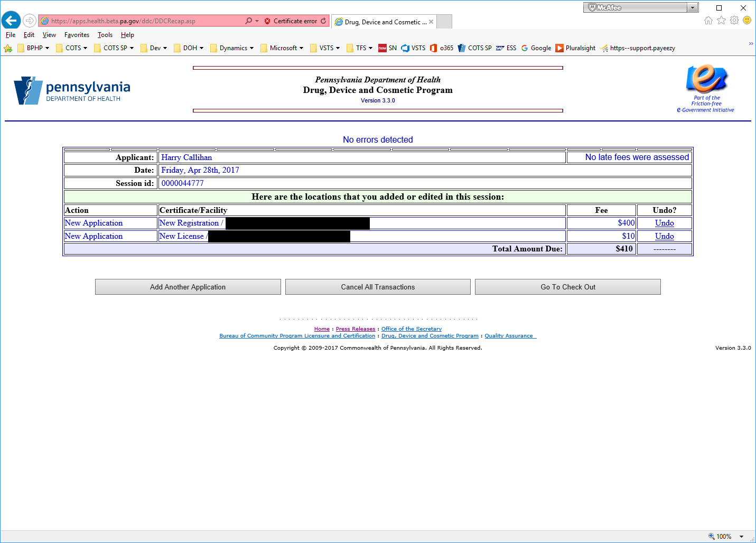Click the ServiceNow (SN) favorites bar icon

[387, 48]
